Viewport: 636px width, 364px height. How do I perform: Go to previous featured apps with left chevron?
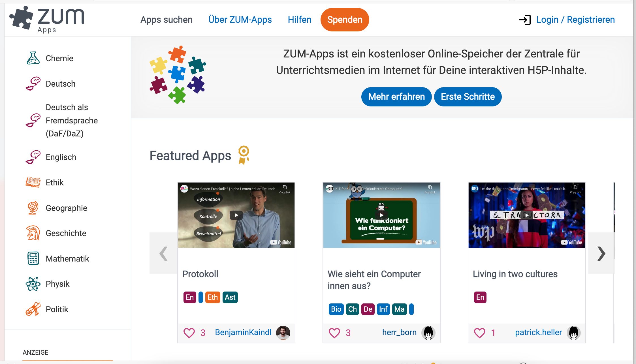[163, 253]
